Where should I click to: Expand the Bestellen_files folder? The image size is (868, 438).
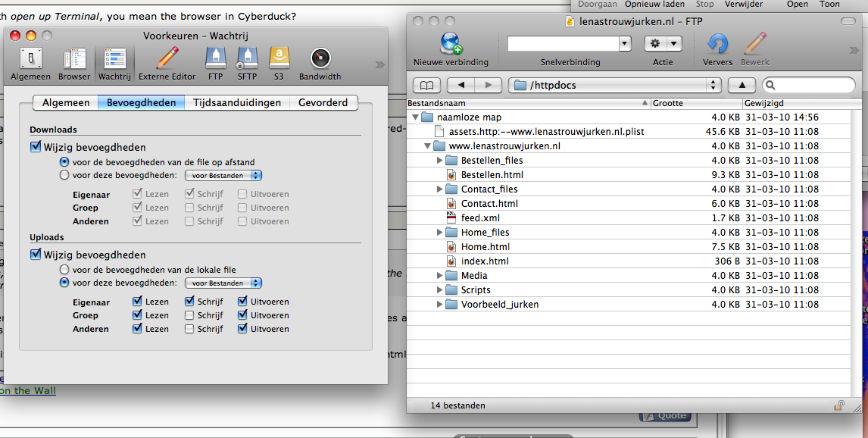click(x=439, y=160)
